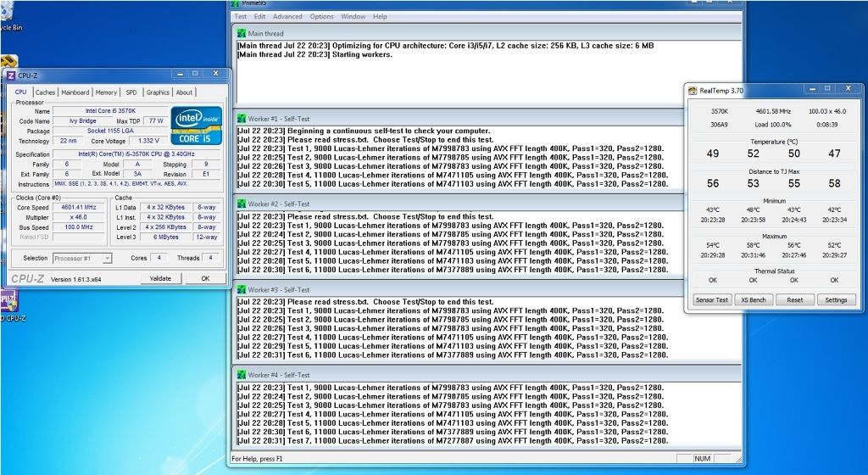Screen dimensions: 868x475
Task: Click the Worker #2 Self-Test window icon
Action: 242,204
